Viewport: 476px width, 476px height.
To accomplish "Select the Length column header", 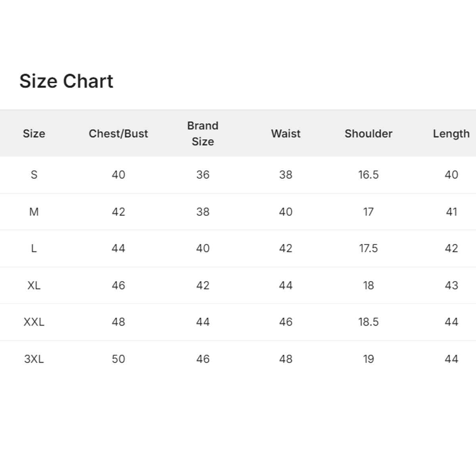I will click(x=451, y=134).
